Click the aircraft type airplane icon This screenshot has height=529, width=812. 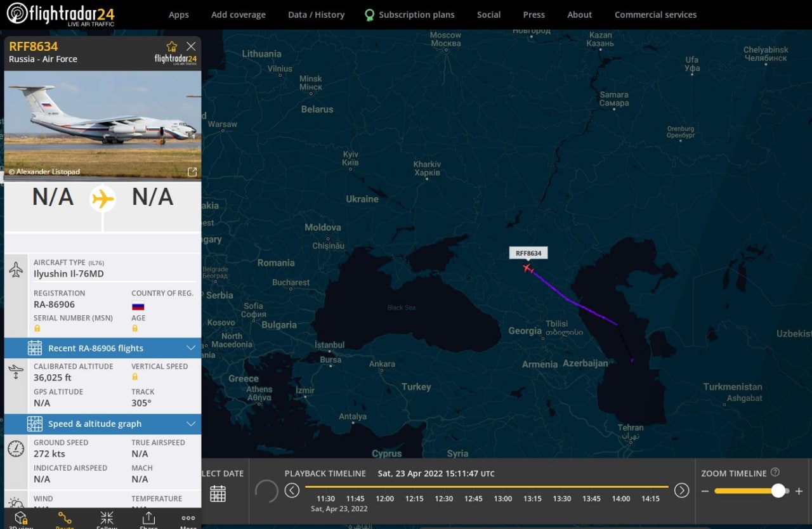coord(16,270)
